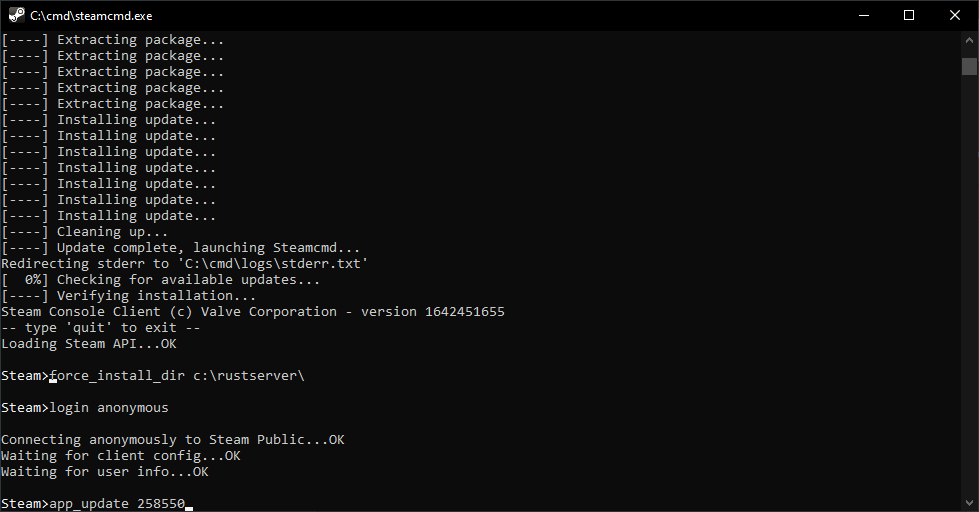The height and width of the screenshot is (512, 979).
Task: Click the 'Waiting for user info...OK' line
Action: click(105, 472)
